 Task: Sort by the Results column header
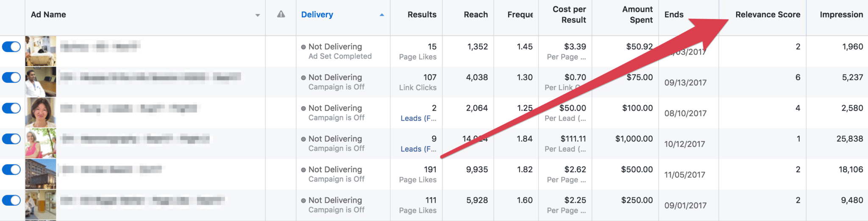click(422, 14)
